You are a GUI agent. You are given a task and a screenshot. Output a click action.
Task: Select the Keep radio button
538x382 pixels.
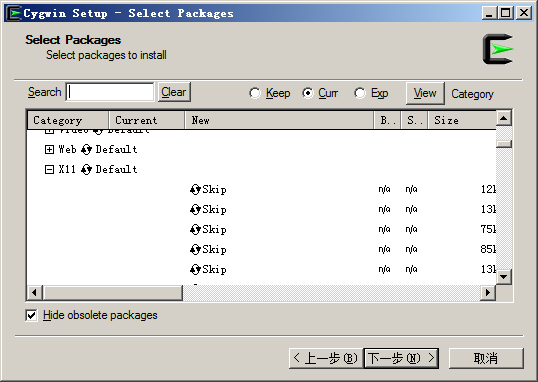click(255, 93)
